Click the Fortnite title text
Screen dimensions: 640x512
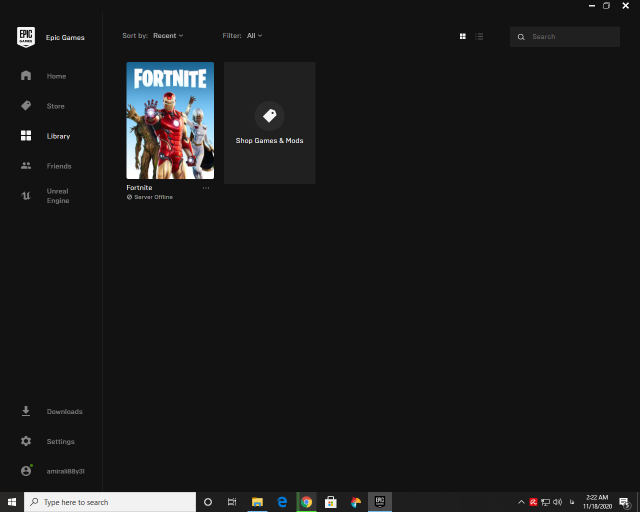point(139,188)
